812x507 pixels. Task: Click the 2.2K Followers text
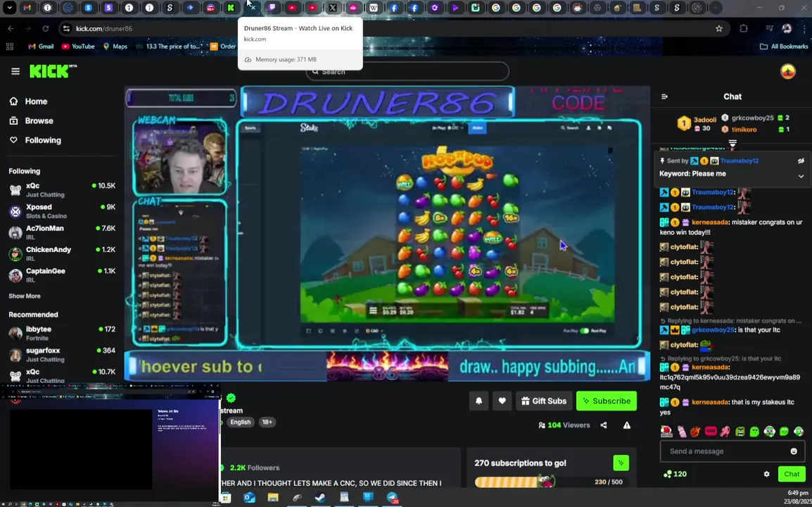tap(255, 468)
